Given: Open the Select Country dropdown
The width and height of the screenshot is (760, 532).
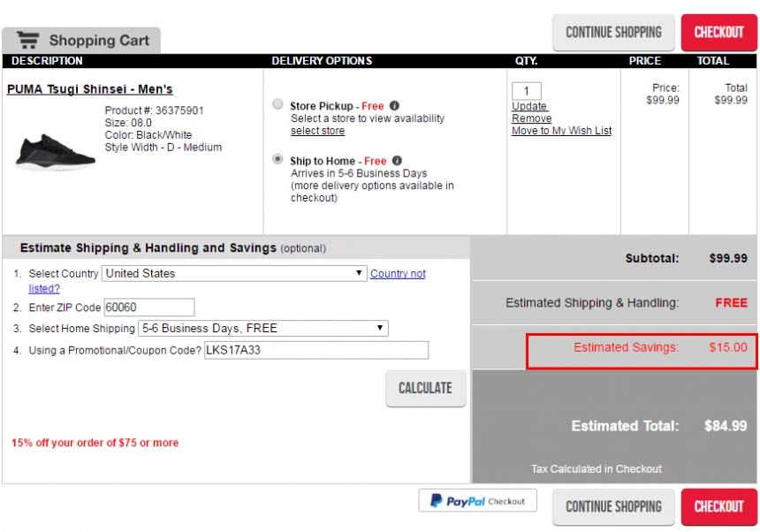Looking at the screenshot, I should point(234,273).
